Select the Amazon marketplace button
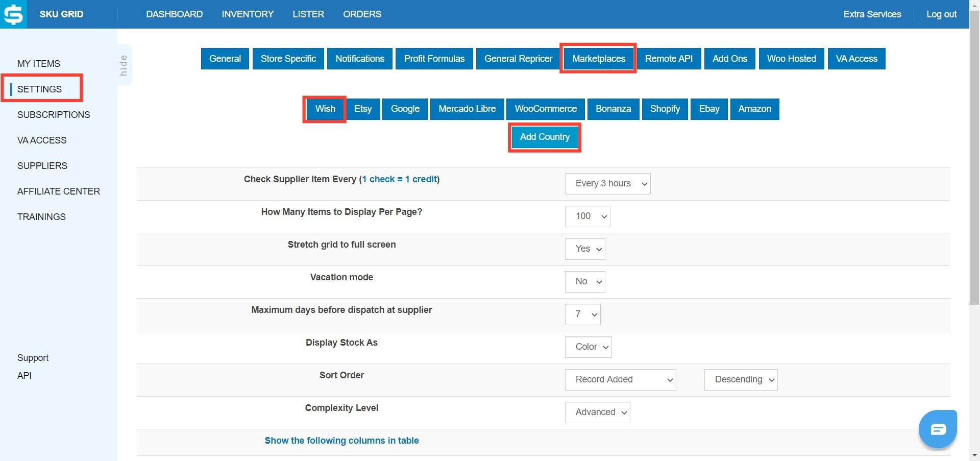The image size is (980, 461). pyautogui.click(x=754, y=109)
